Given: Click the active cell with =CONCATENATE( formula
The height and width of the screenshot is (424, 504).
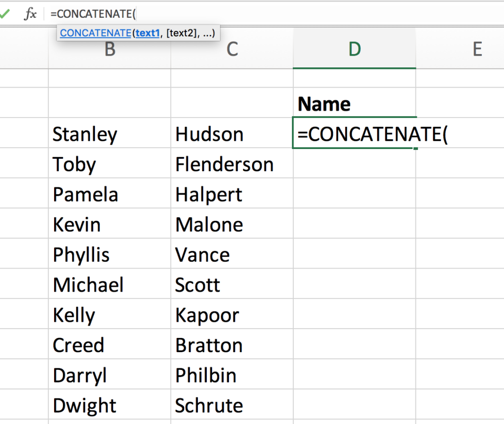Looking at the screenshot, I should pos(354,134).
